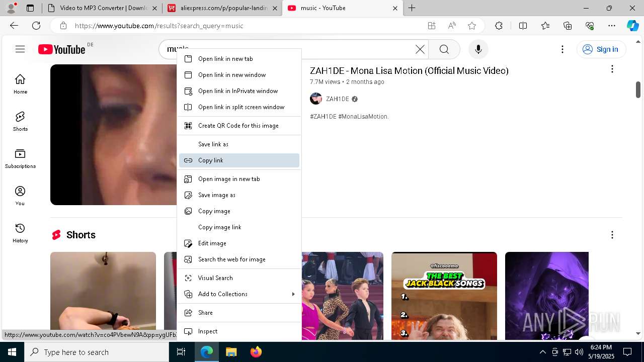Open ZAH1DE channel avatar
Screen dimensions: 644x362
coord(316,99)
